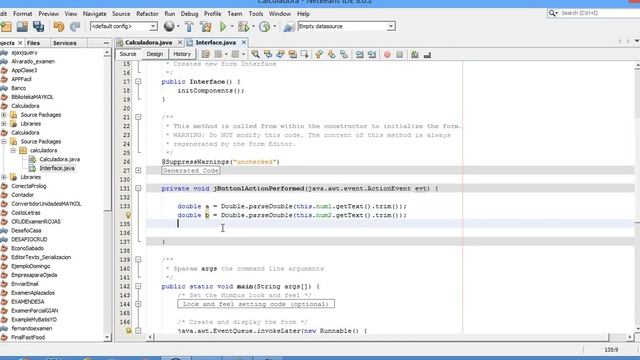This screenshot has width=640, height=360.
Task: Click Projects tree scroll-down arrow
Action: pos(107,338)
